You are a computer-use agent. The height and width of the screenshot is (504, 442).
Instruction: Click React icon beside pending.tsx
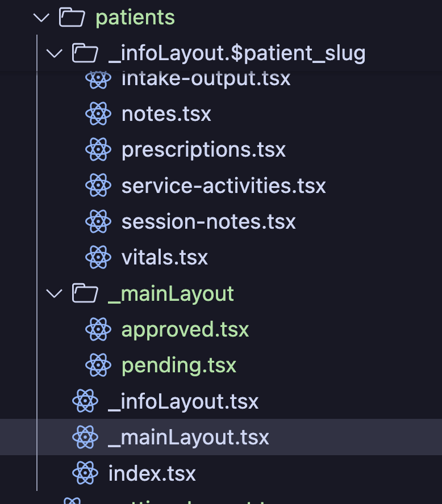click(x=98, y=365)
